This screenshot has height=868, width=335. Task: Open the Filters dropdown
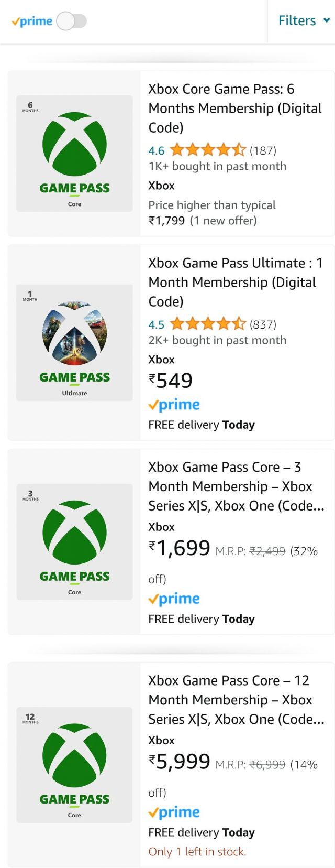coord(304,21)
